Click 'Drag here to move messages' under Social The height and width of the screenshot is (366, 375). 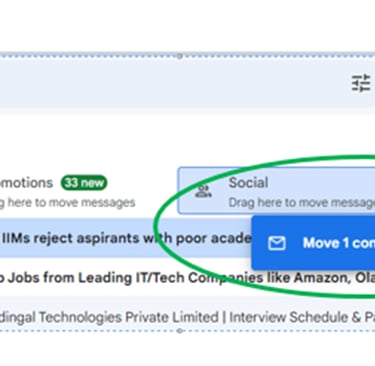coord(302,202)
